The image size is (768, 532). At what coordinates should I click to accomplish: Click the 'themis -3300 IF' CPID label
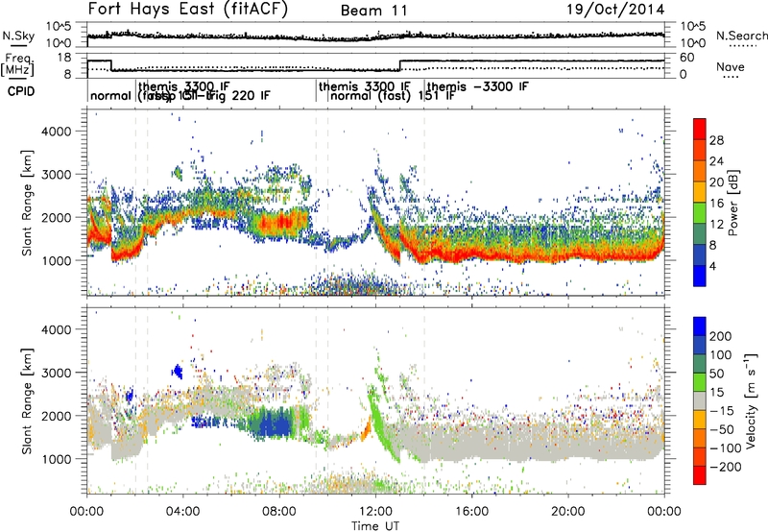478,87
